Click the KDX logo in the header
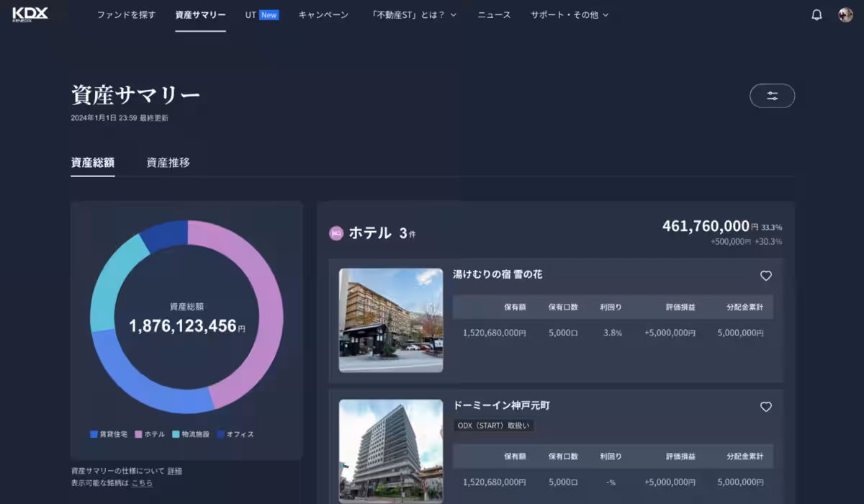Screen dimensions: 864x504 click(30, 14)
